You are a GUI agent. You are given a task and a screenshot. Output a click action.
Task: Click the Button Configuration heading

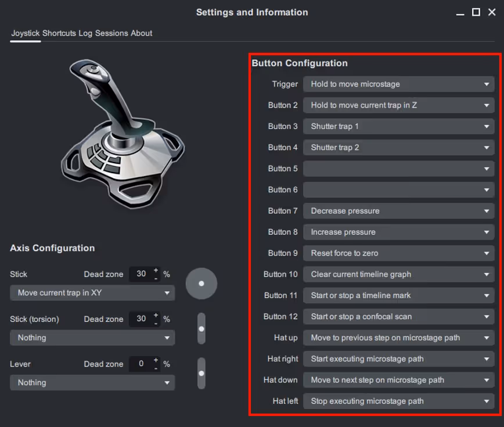point(300,63)
